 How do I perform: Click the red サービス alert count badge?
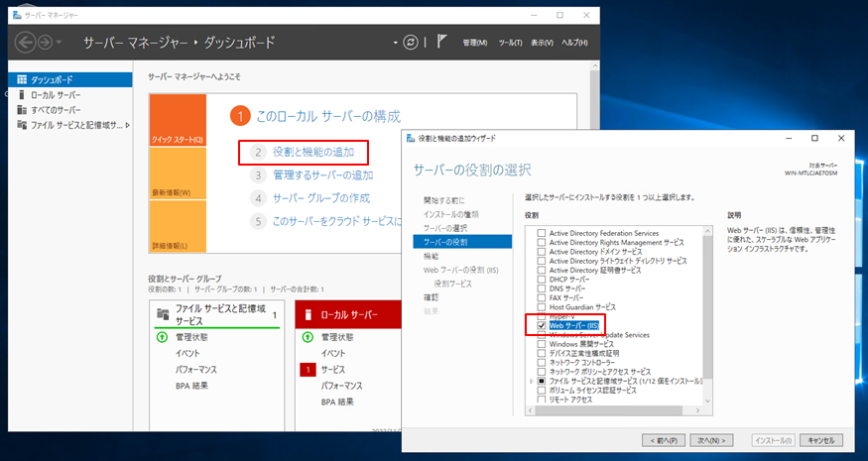click(308, 369)
